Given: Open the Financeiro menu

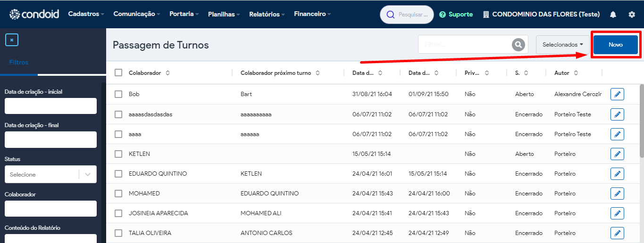Looking at the screenshot, I should tap(312, 14).
